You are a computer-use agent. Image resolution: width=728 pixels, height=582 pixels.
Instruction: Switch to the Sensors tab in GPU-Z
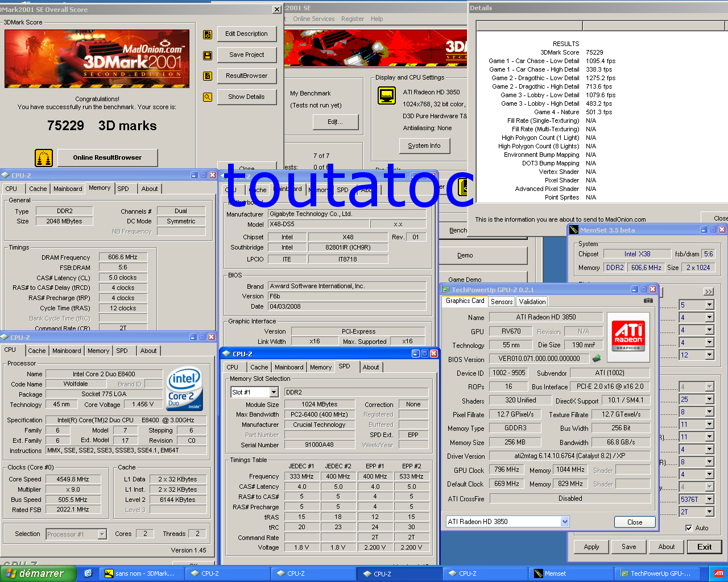coord(502,302)
